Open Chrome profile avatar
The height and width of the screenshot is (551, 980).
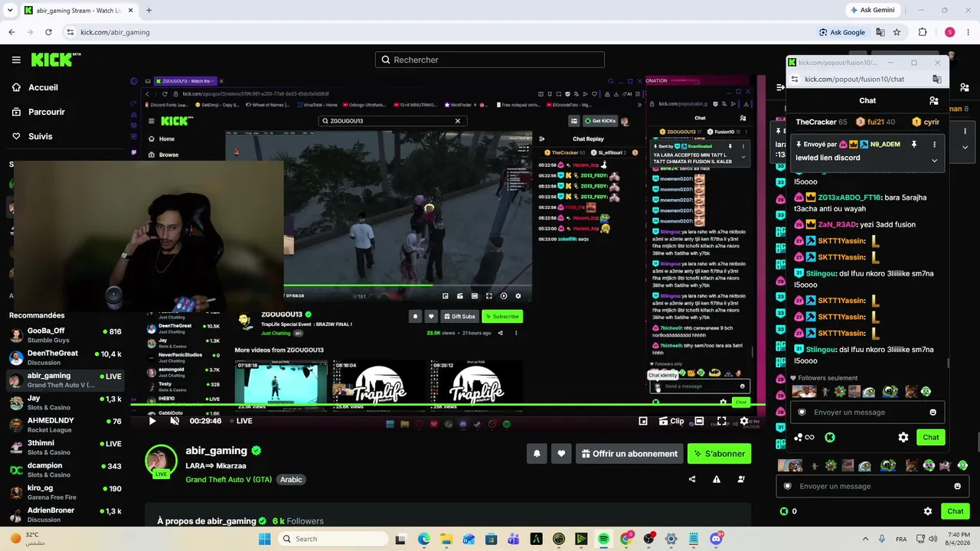949,32
